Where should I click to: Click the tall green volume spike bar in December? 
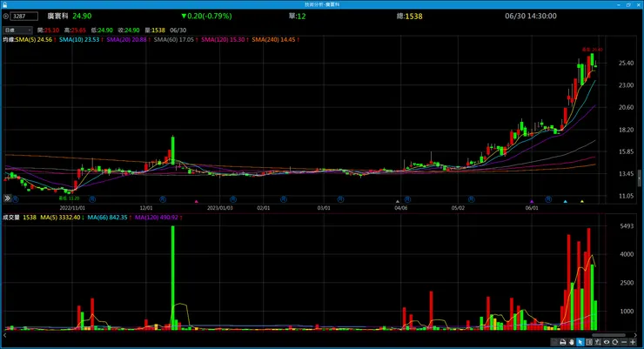tap(173, 278)
